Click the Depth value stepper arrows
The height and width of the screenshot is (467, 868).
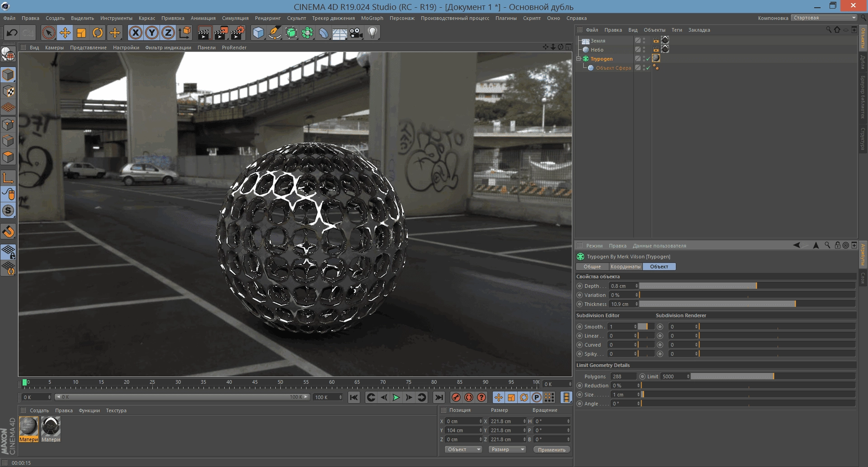tap(637, 286)
